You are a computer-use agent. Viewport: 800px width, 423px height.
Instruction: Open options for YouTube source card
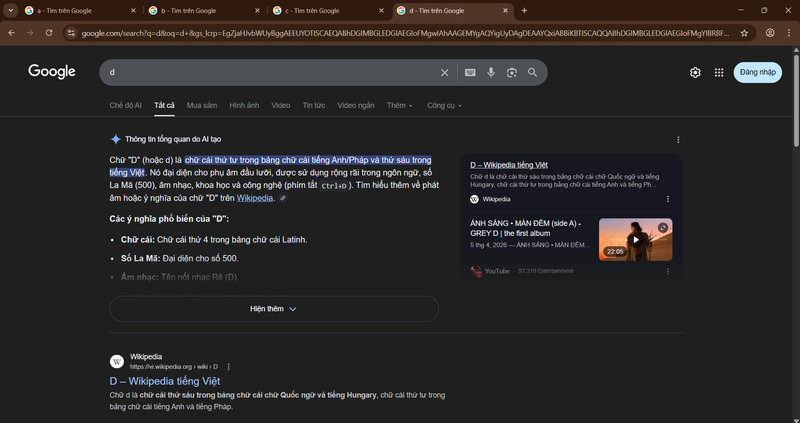click(x=668, y=271)
